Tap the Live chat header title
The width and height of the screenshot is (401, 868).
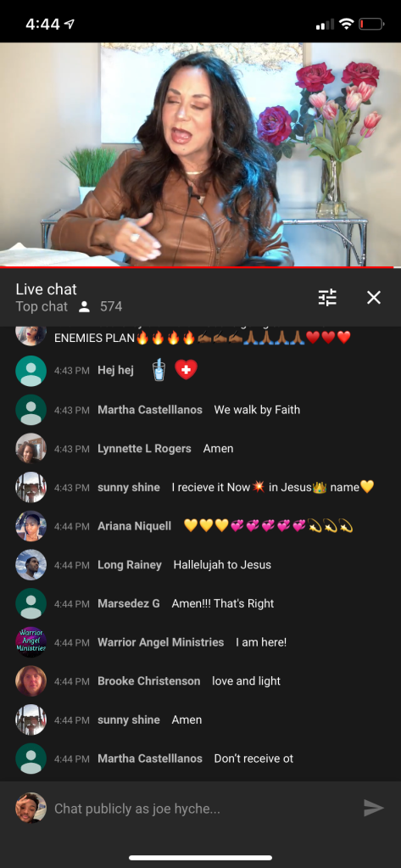(46, 289)
